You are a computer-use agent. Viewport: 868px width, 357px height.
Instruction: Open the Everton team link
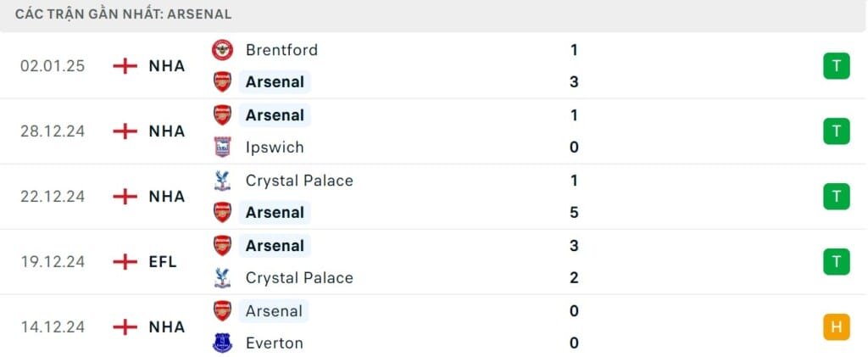point(274,343)
